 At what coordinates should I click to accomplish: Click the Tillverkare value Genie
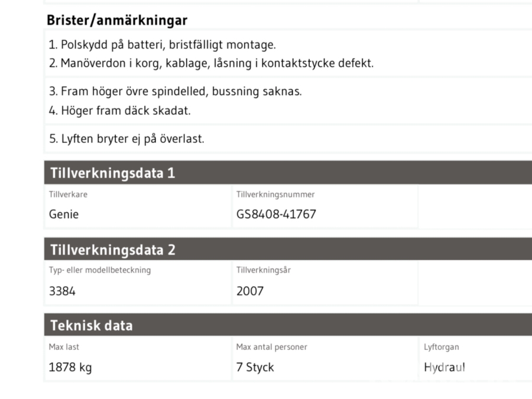[x=64, y=215]
